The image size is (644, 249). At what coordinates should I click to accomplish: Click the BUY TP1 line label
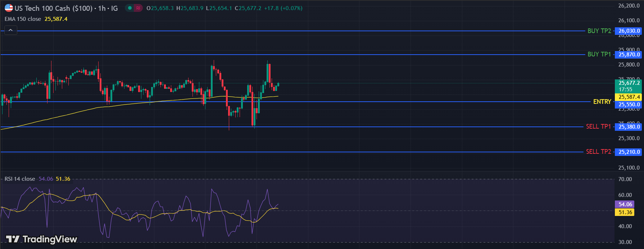pos(599,54)
